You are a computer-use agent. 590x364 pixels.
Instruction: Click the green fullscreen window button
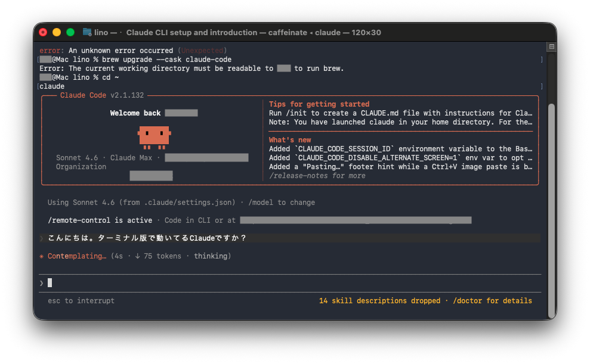point(70,32)
